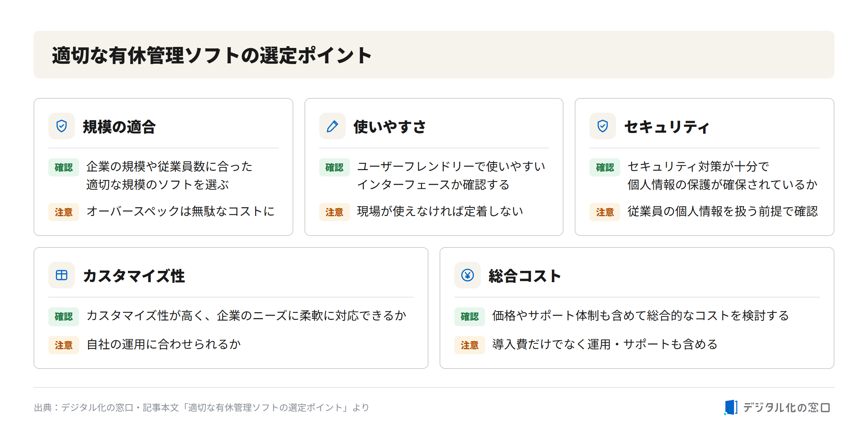Click the title 適切な有休管理ソフトの選定ポイント
This screenshot has width=868, height=448.
coord(212,55)
